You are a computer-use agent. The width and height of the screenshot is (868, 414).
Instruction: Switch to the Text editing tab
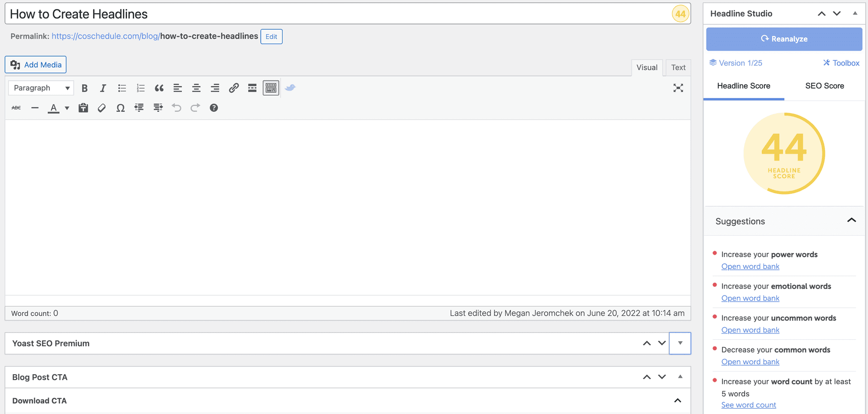[x=678, y=67]
